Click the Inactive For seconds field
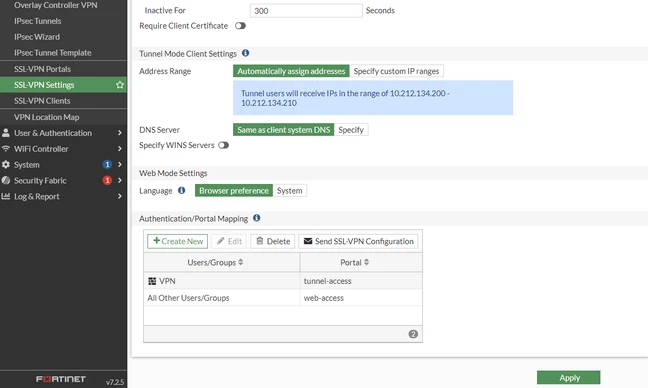This screenshot has width=648, height=388. tap(306, 11)
